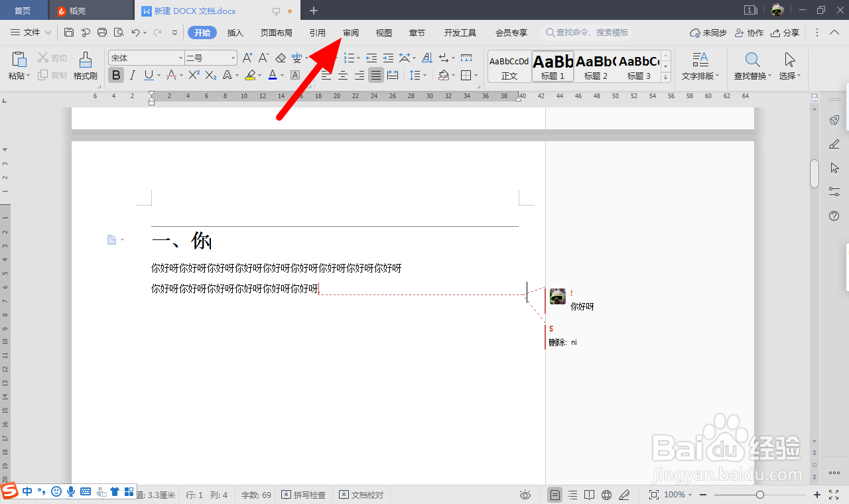The image size is (849, 504).
Task: Click the Clear Formatting eraser icon
Action: pos(281,58)
